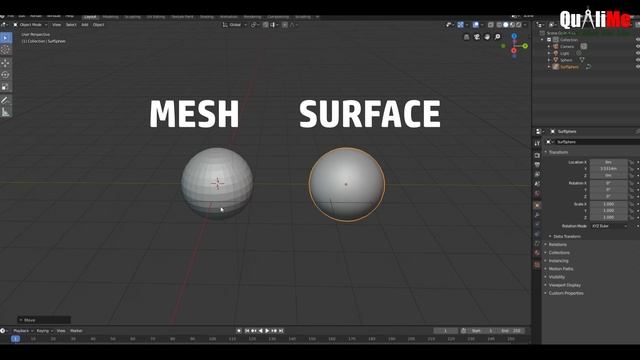
Task: Click the green Y axis gizmo
Action: point(525,46)
